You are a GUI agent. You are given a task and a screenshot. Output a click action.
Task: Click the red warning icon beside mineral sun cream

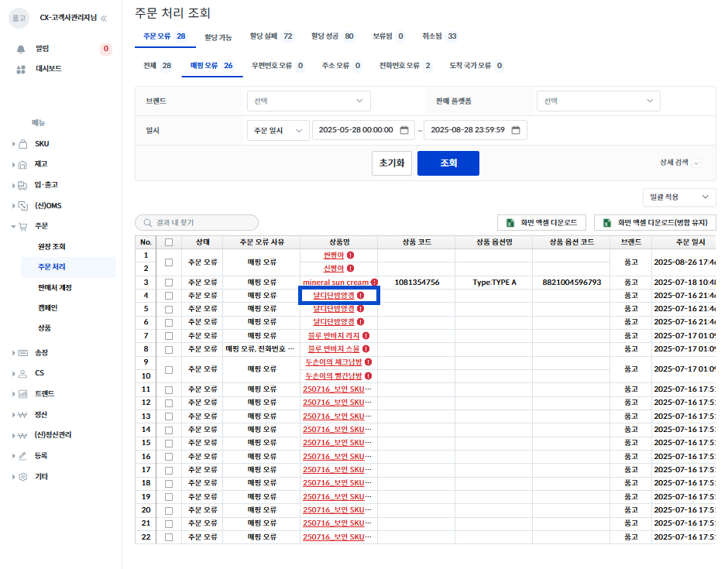(374, 283)
